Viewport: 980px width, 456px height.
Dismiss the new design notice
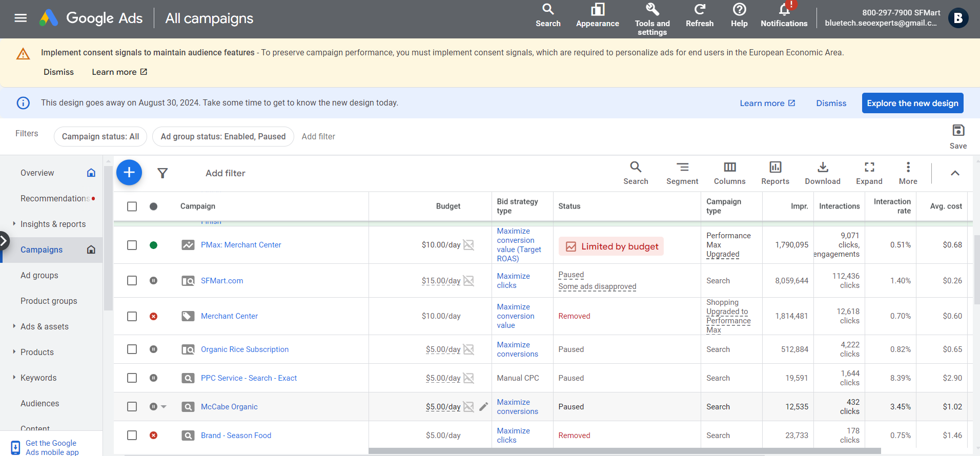[831, 103]
